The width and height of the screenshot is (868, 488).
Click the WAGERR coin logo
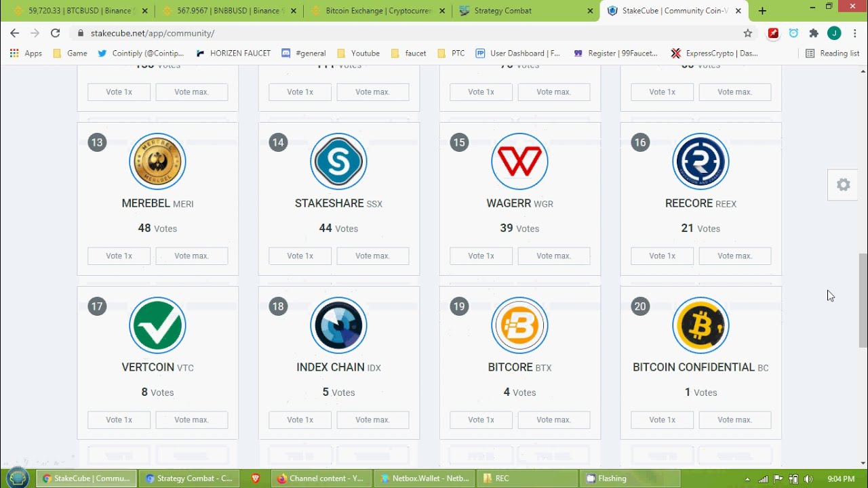coord(519,161)
